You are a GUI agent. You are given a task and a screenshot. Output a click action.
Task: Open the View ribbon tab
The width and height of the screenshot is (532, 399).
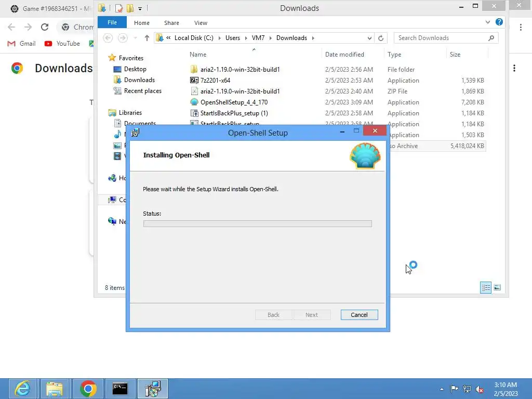pyautogui.click(x=201, y=23)
